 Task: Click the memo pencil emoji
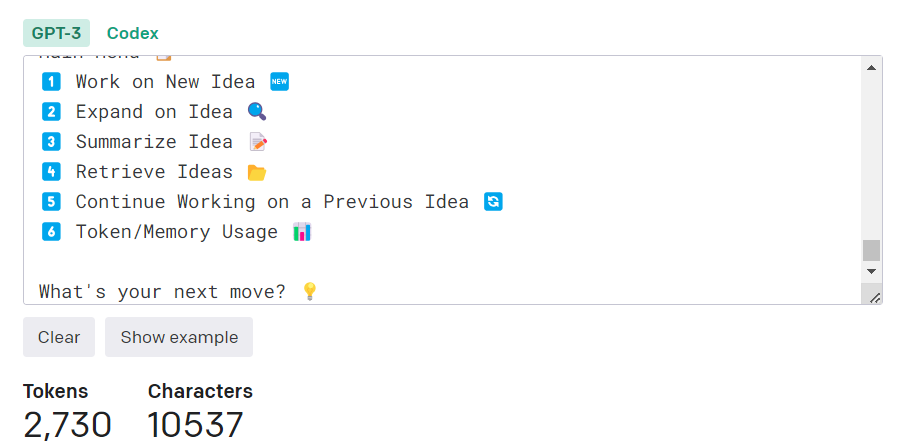coord(258,142)
